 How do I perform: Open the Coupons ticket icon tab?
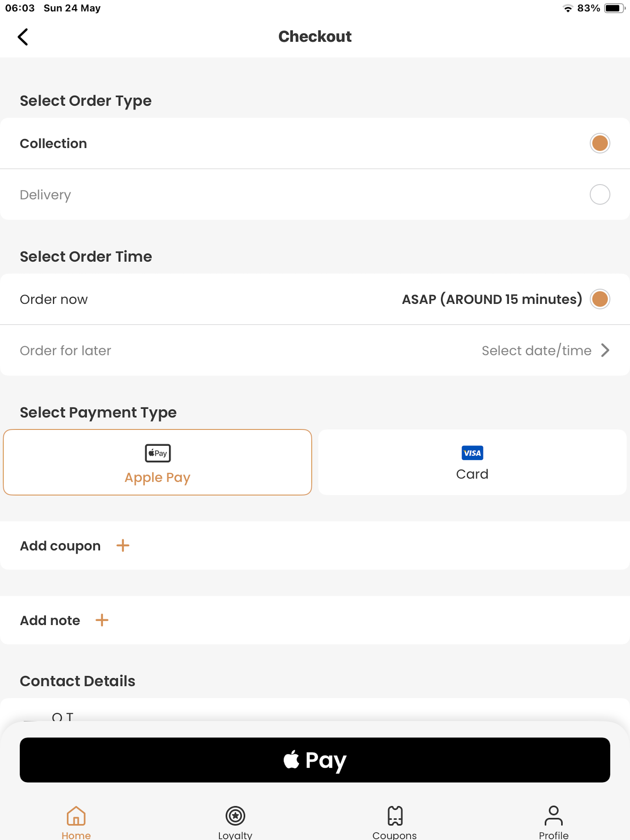pos(395,815)
